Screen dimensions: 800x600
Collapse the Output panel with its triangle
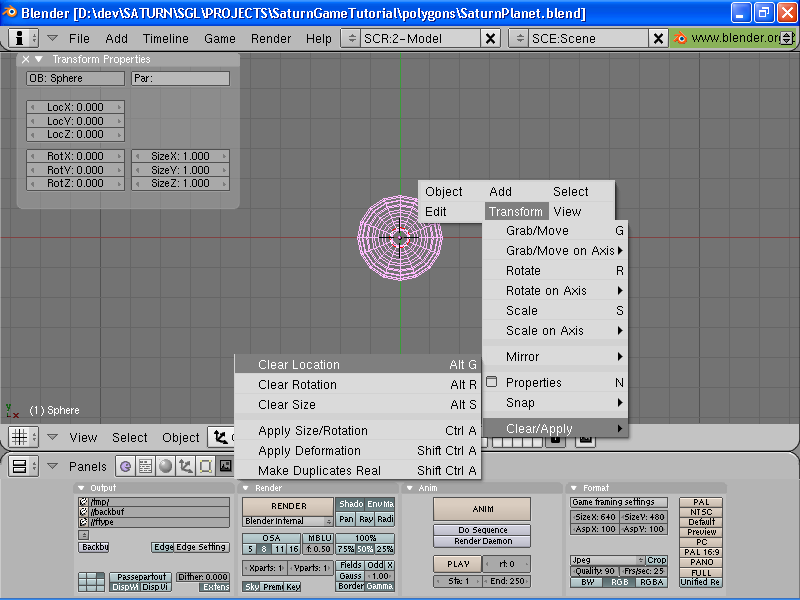tap(82, 488)
